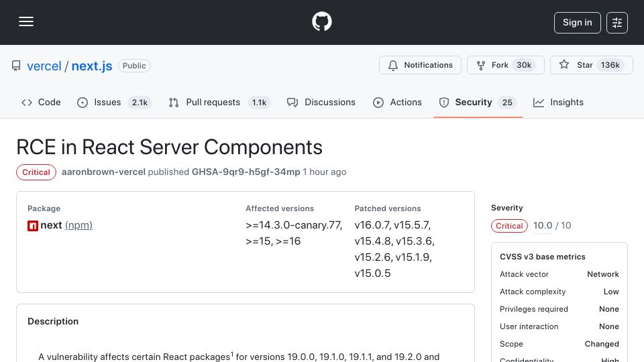Click the Critical badge under Severity
This screenshot has height=362, width=644.
point(509,226)
